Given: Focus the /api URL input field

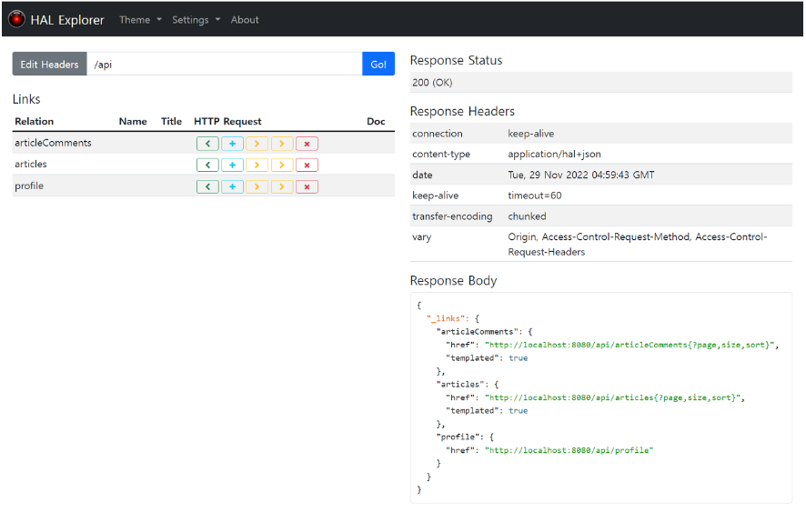Looking at the screenshot, I should (225, 65).
